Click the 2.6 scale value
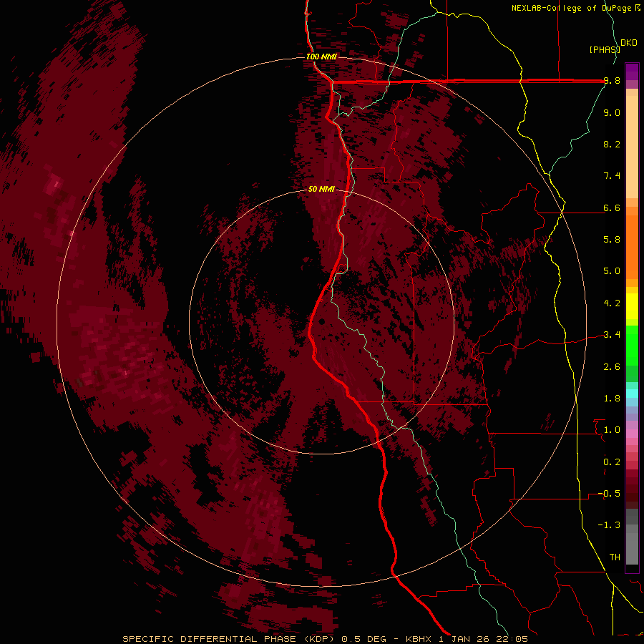The width and height of the screenshot is (644, 644). 612,367
